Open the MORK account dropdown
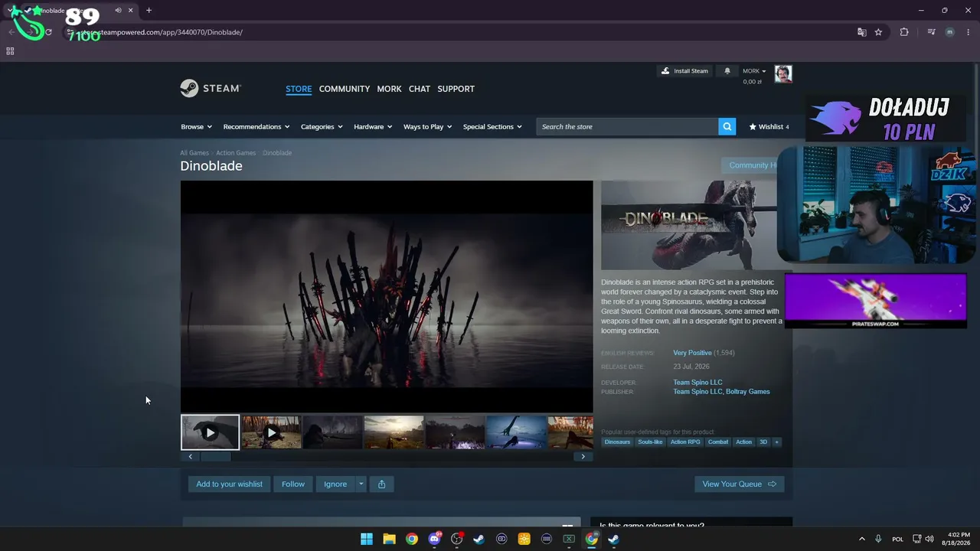The image size is (980, 551). [754, 71]
